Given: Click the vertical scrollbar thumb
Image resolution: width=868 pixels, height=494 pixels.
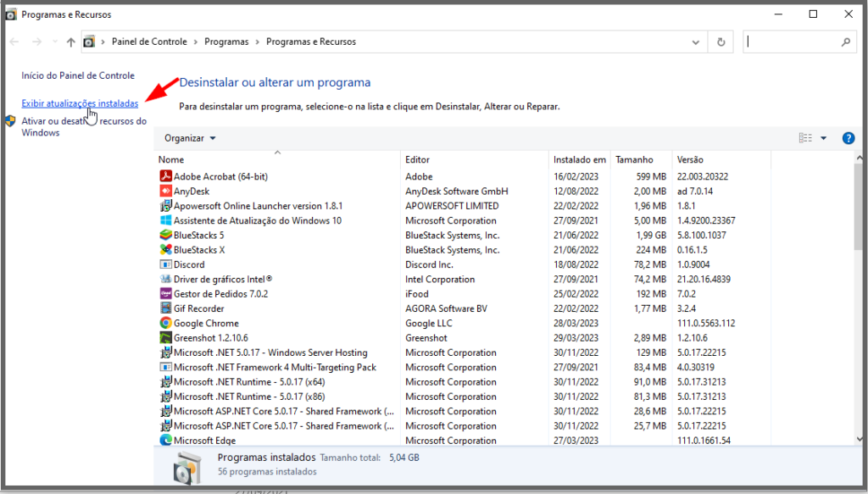Looking at the screenshot, I should (859, 207).
